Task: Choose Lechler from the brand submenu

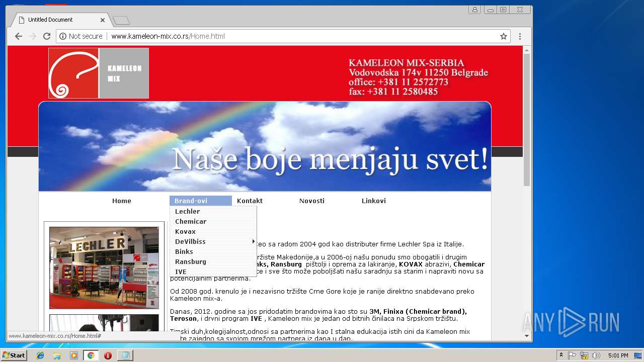Action: click(x=213, y=211)
